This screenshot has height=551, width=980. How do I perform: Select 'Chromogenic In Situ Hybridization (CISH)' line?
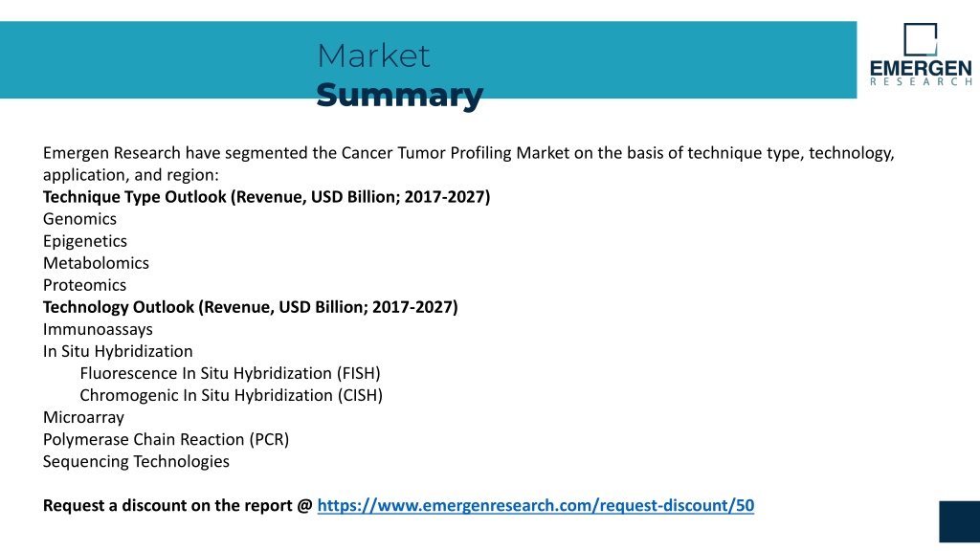[232, 395]
